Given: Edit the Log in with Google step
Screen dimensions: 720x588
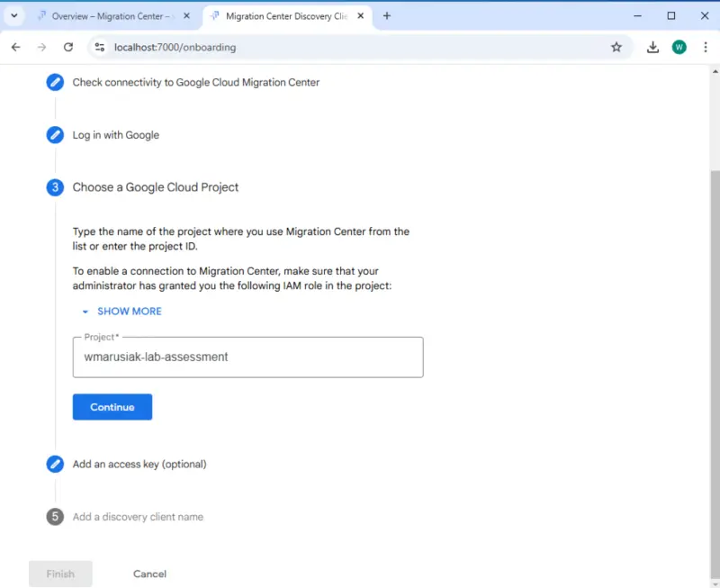Looking at the screenshot, I should (55, 134).
